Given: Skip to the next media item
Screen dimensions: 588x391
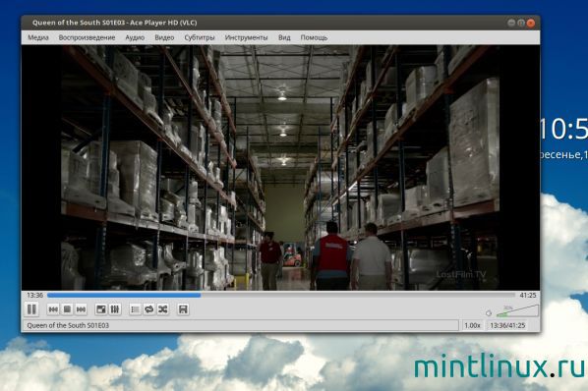Looking at the screenshot, I should click(x=81, y=309).
